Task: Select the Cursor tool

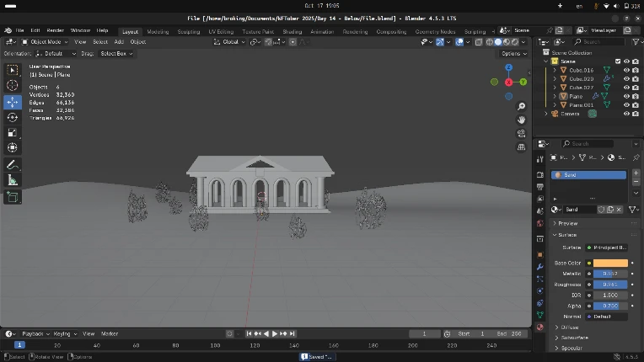Action: tap(13, 85)
